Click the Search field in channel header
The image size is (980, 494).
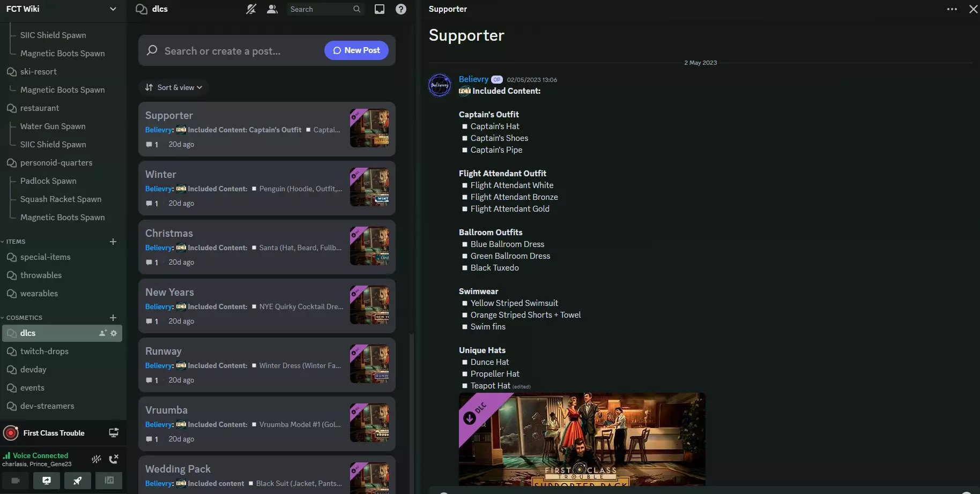click(325, 9)
